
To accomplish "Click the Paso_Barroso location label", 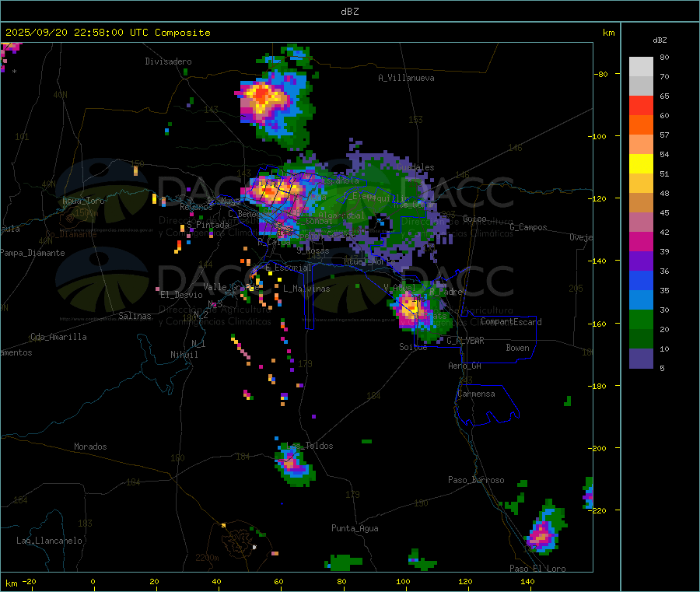I will [476, 480].
